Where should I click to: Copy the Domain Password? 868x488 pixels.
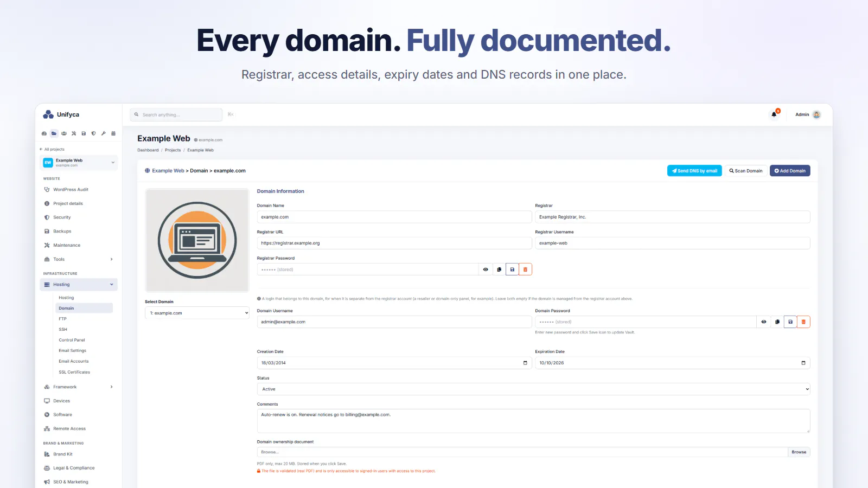coord(777,322)
